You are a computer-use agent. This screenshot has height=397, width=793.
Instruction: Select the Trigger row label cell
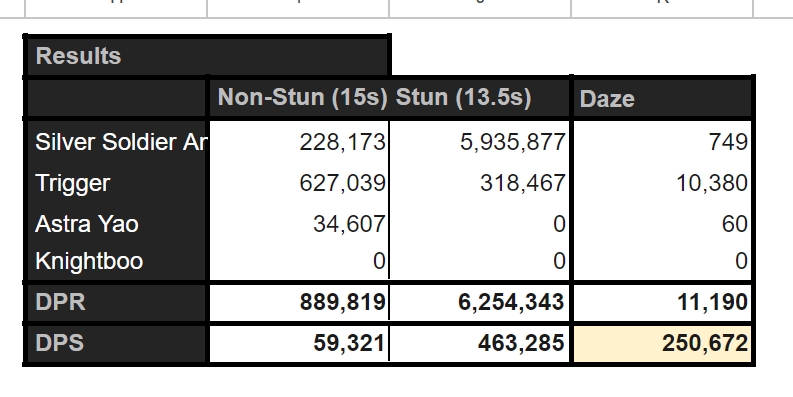(117, 183)
